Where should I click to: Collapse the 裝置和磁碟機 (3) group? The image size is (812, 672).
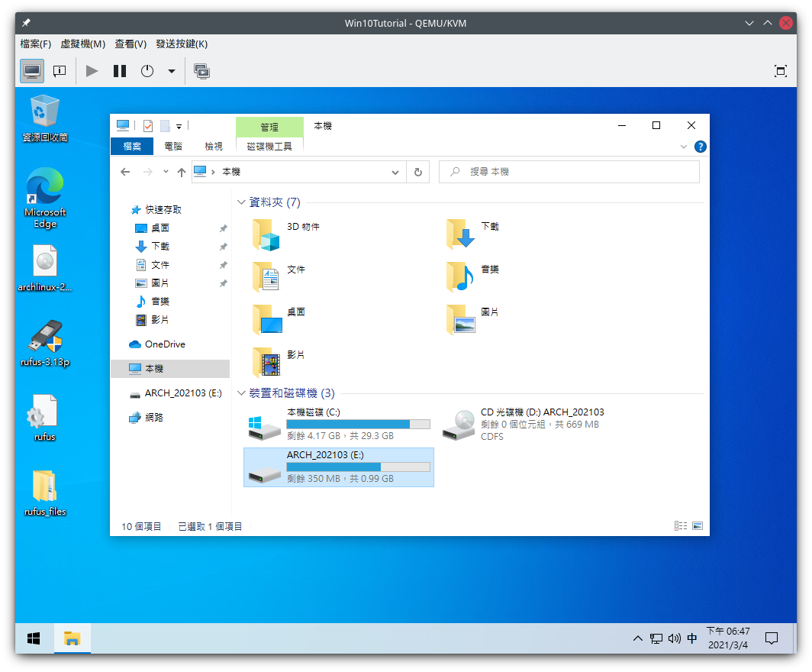[x=241, y=393]
